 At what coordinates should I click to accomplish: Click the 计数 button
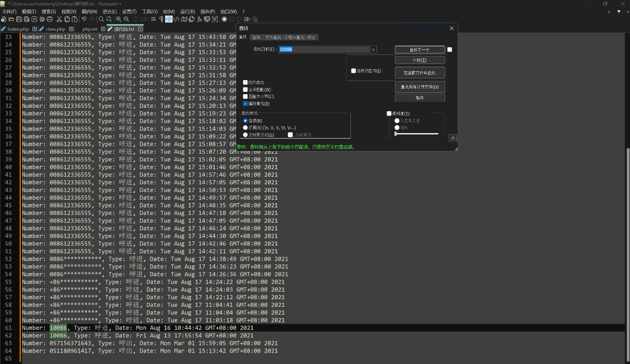coord(420,59)
